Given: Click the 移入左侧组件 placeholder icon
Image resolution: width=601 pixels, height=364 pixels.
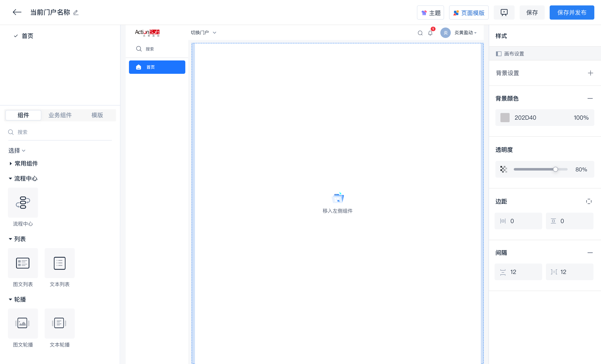Looking at the screenshot, I should (338, 198).
